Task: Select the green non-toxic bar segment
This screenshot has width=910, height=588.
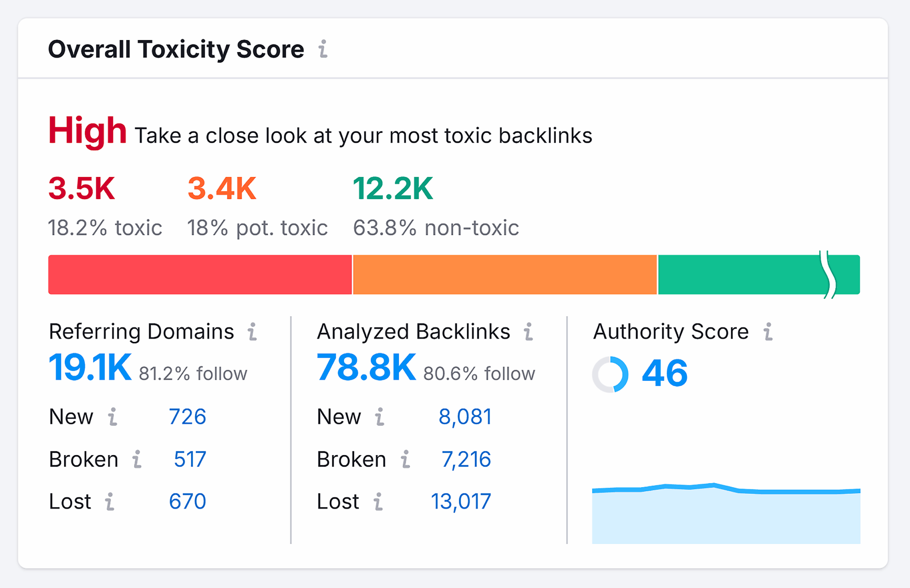Action: (755, 275)
